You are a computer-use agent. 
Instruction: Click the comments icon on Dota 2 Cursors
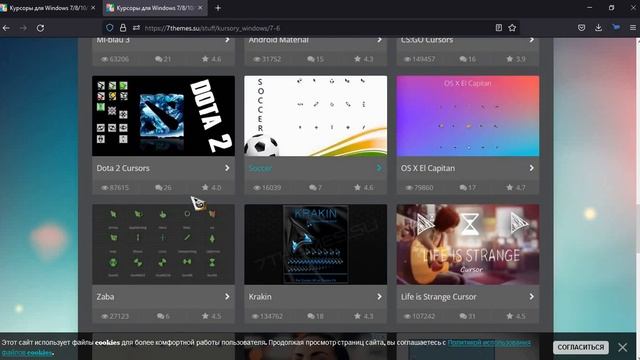(x=158, y=188)
